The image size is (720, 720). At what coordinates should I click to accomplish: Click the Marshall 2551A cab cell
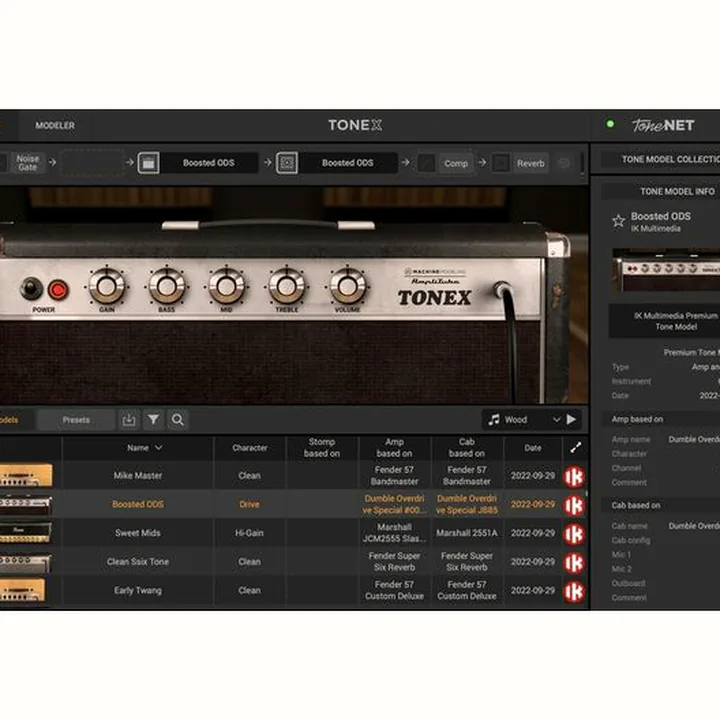pyautogui.click(x=467, y=533)
